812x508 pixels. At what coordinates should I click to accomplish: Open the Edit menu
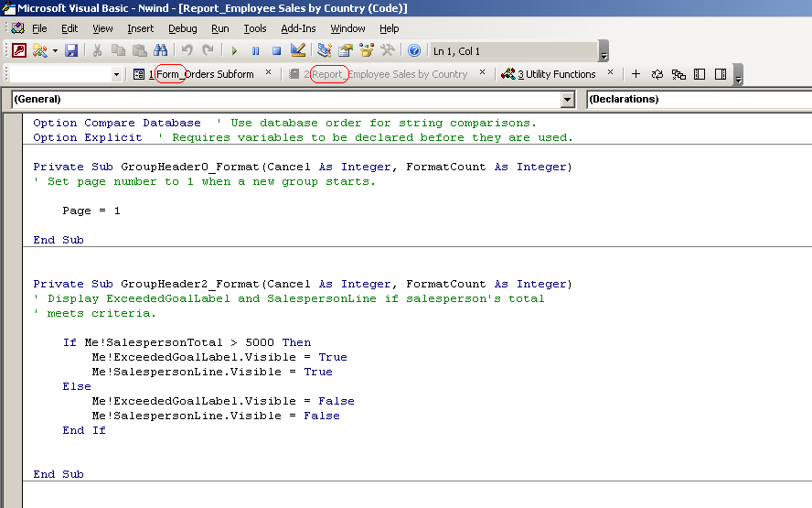[69, 28]
